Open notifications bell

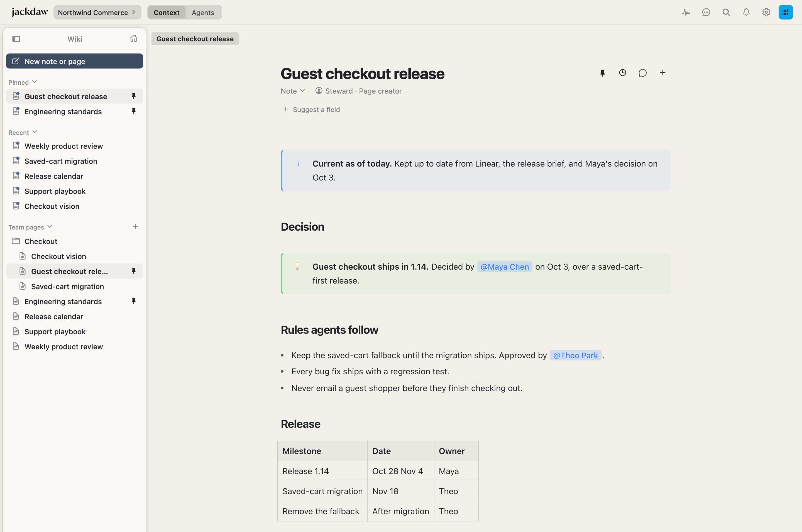[x=746, y=13]
